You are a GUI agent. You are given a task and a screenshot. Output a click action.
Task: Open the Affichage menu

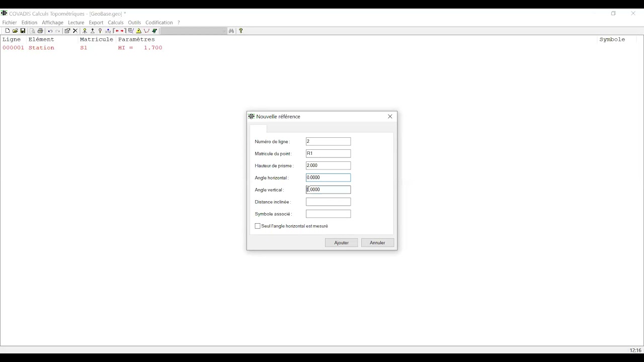tap(52, 23)
